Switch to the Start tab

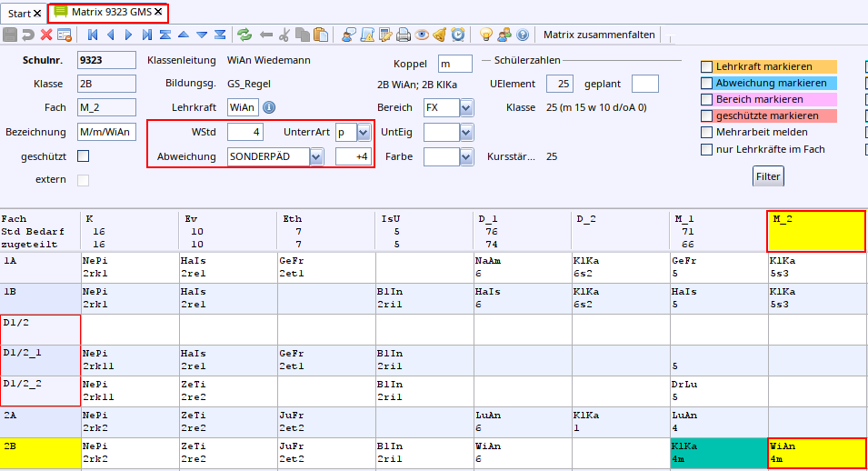[x=19, y=13]
